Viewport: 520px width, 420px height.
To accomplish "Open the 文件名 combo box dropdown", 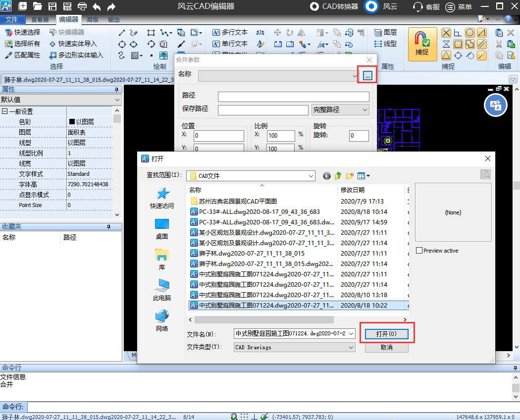I will point(351,333).
